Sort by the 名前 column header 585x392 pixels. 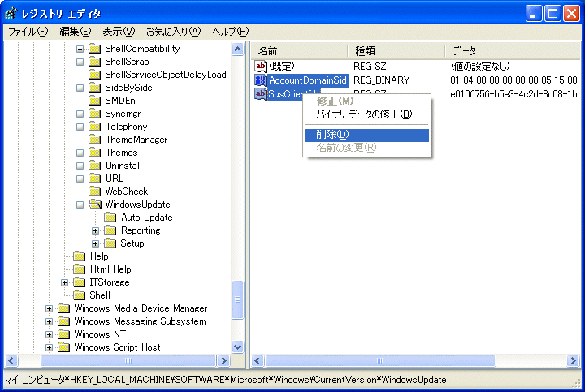pyautogui.click(x=299, y=50)
